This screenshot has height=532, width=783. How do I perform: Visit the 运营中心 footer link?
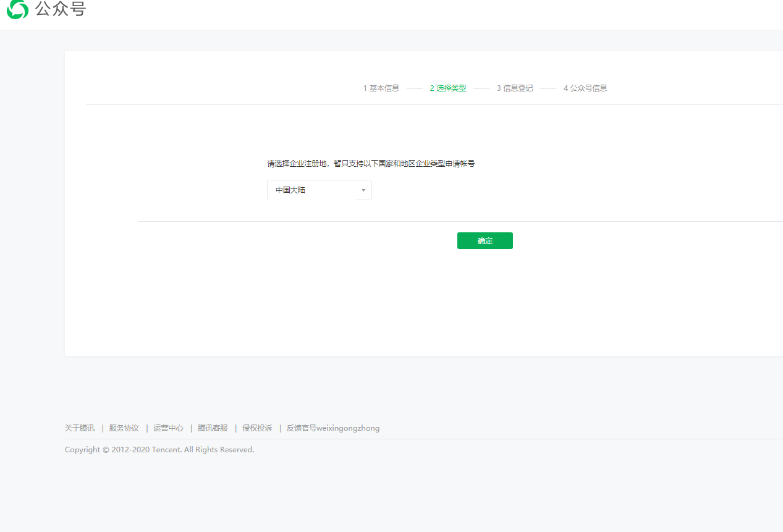click(x=169, y=428)
